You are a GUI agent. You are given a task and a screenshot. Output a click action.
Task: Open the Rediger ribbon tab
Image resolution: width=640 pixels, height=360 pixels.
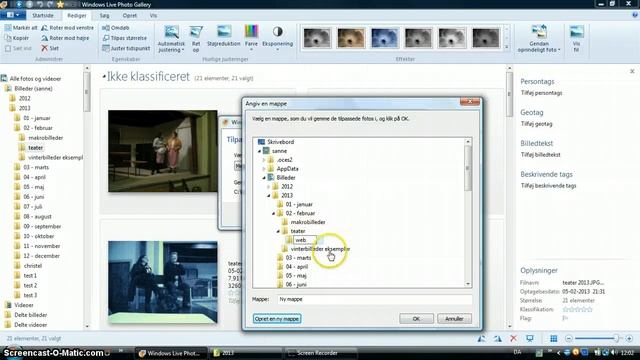click(77, 16)
